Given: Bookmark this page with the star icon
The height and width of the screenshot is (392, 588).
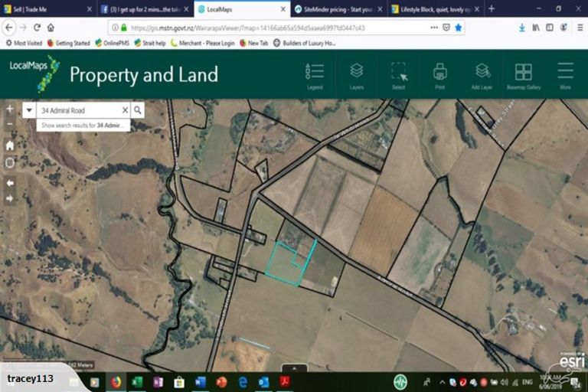Looking at the screenshot, I should pos(459,27).
